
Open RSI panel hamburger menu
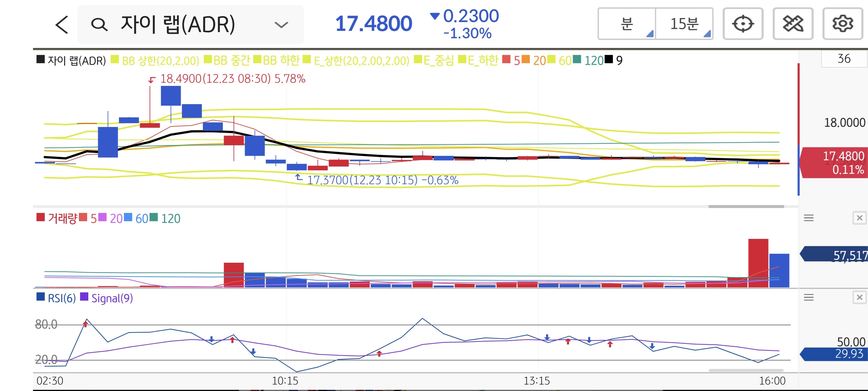pyautogui.click(x=809, y=297)
